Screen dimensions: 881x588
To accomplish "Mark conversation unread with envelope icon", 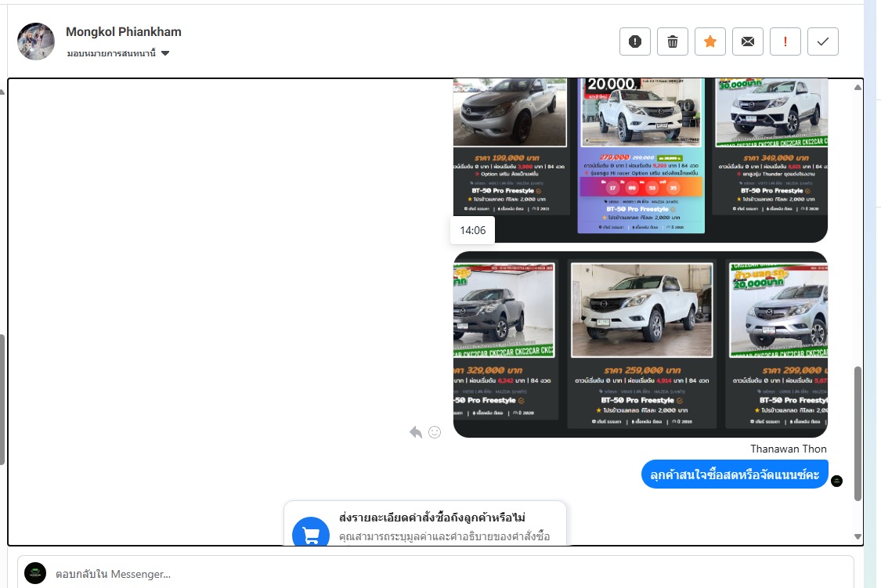I will point(748,41).
